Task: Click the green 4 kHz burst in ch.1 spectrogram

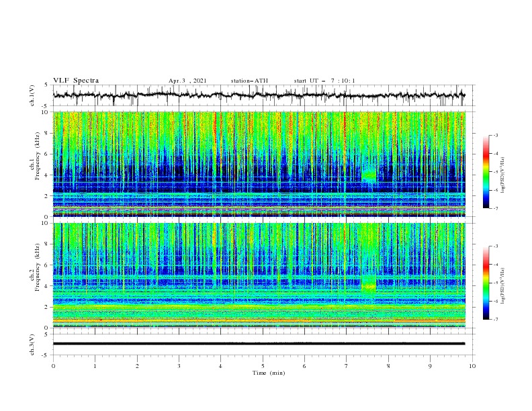Action: 369,176
